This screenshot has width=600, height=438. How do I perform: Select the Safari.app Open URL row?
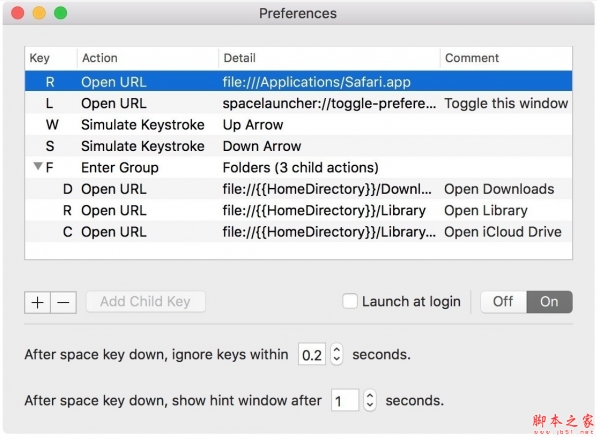[x=300, y=82]
